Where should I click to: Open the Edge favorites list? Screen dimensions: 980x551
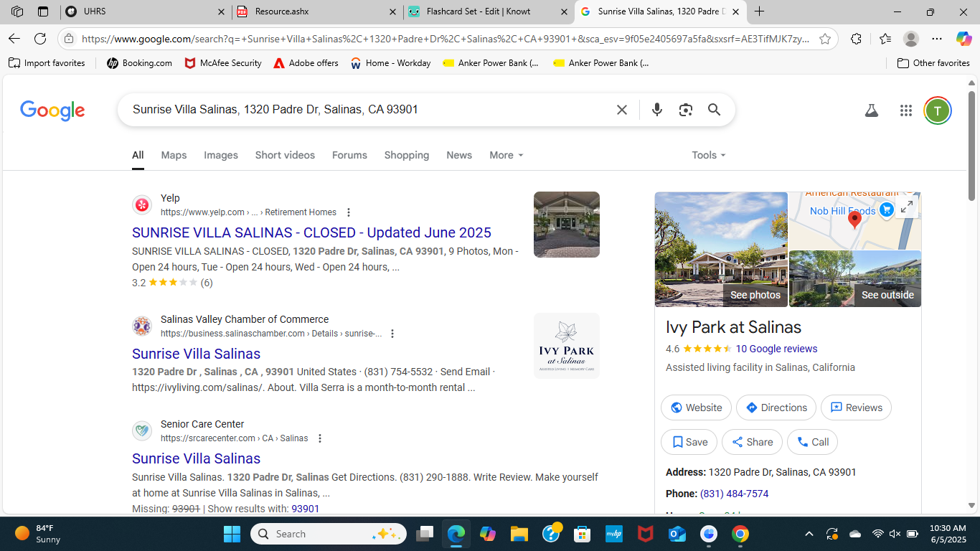click(x=885, y=39)
